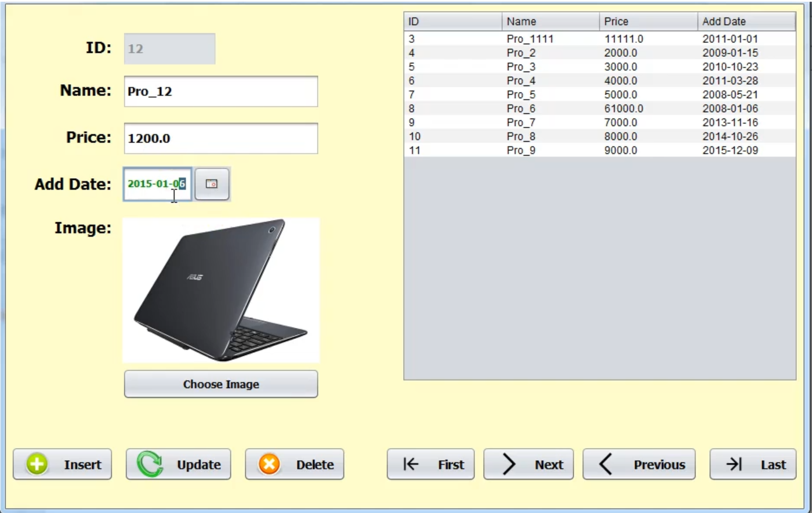
Task: Select the Pro_4 table cell
Action: pyautogui.click(x=551, y=81)
